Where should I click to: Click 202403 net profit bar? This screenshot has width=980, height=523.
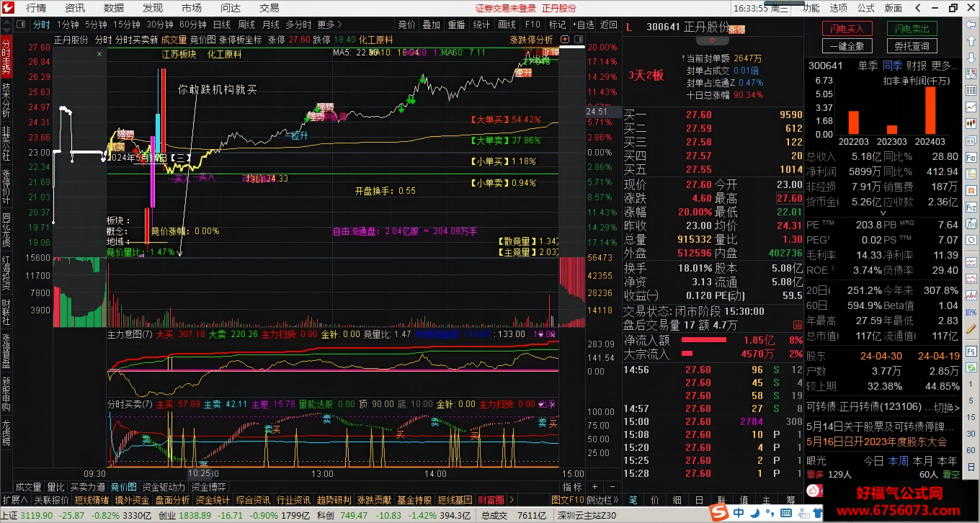point(930,111)
